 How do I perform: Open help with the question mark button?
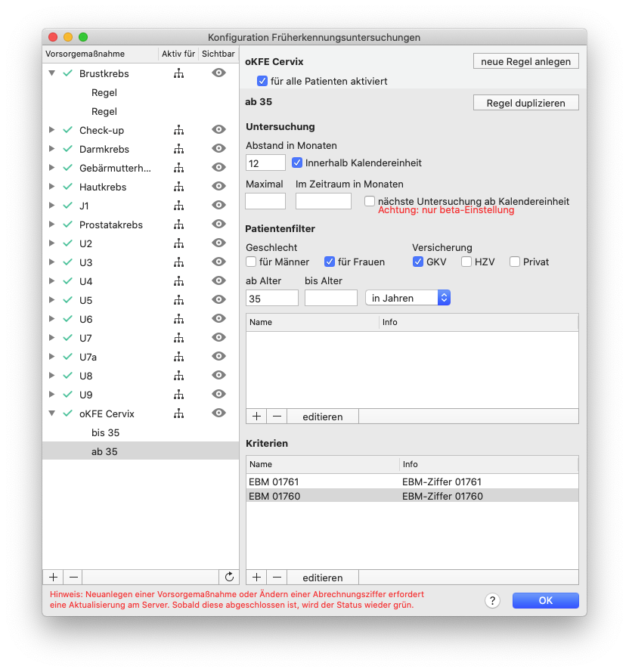492,600
